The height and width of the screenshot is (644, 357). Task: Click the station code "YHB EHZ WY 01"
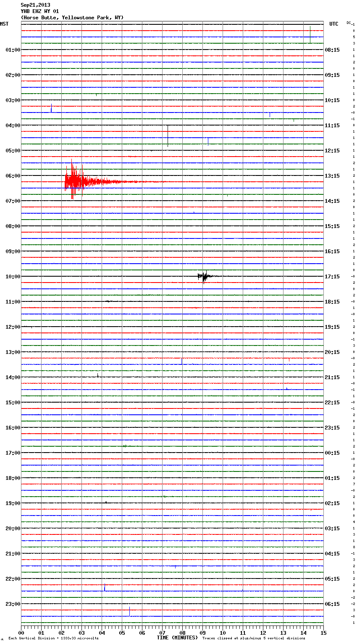coord(40,11)
